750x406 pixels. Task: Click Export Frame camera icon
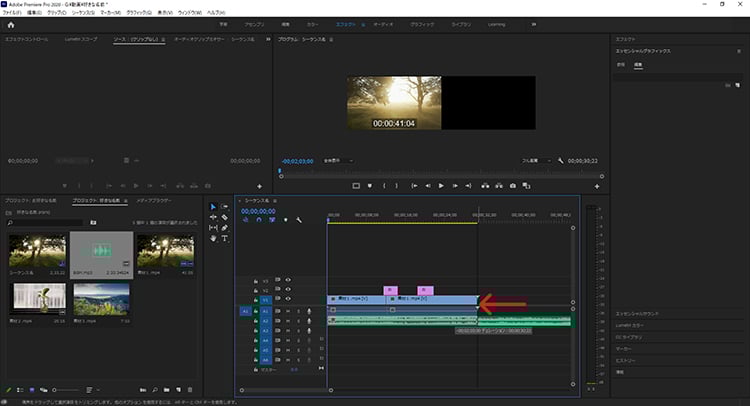(513, 186)
